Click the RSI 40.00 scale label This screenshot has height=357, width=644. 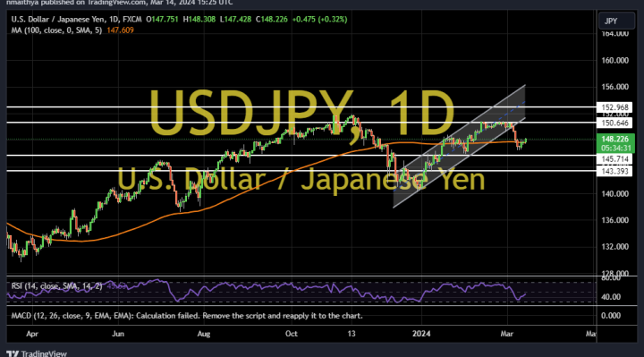click(x=611, y=297)
